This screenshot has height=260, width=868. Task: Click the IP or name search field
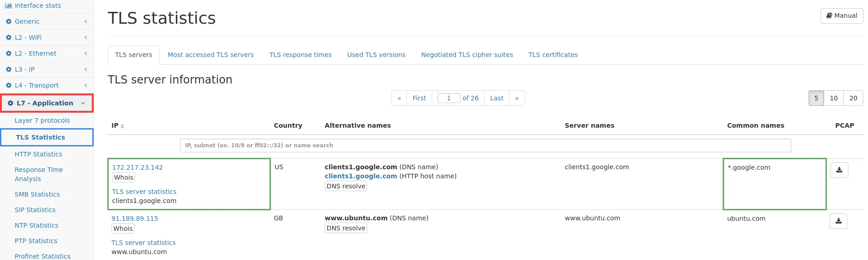485,146
